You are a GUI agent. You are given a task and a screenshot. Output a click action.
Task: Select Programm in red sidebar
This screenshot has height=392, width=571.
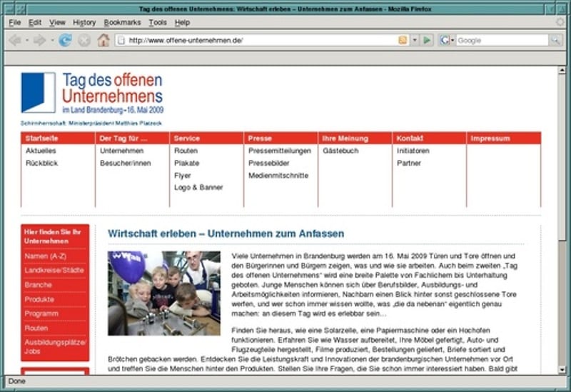[41, 313]
